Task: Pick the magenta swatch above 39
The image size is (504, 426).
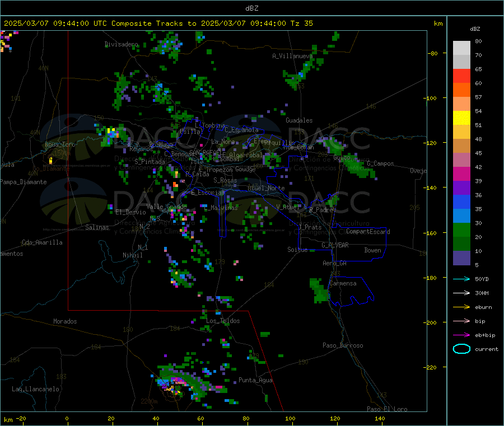Action: [x=461, y=174]
